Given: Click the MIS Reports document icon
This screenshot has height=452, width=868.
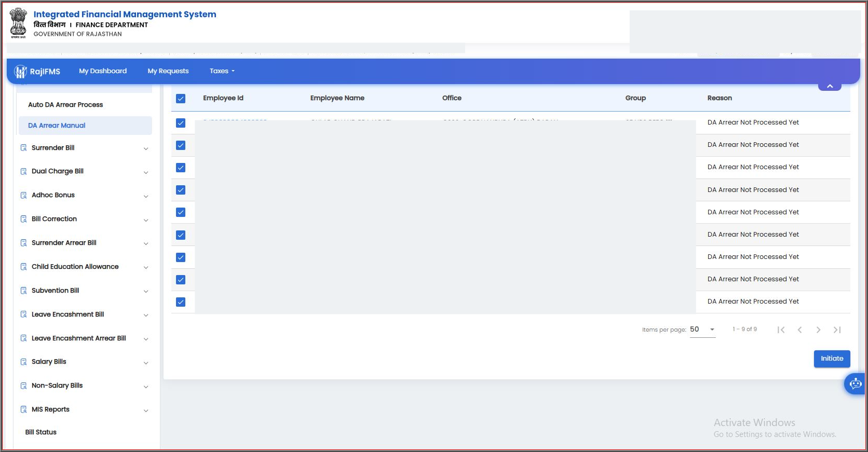Looking at the screenshot, I should (23, 409).
